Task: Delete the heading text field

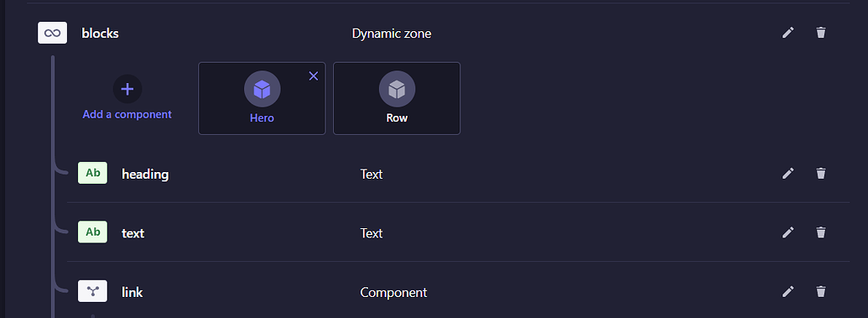Action: 821,174
